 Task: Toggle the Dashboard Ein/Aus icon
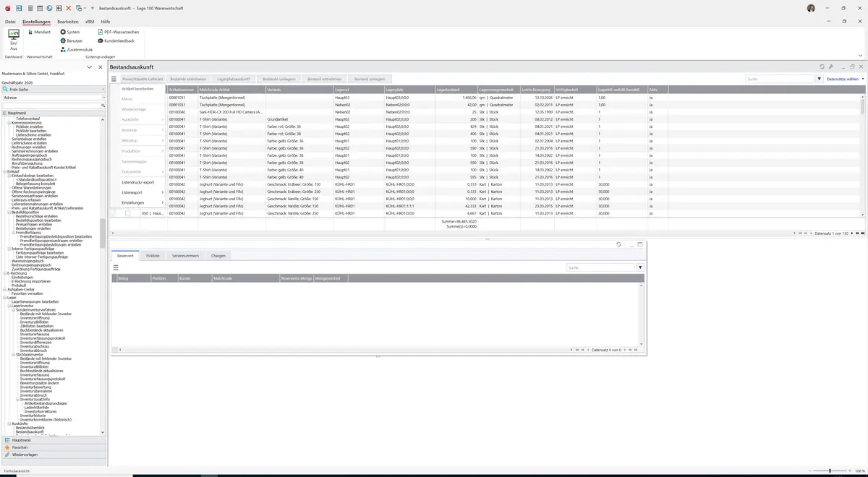pyautogui.click(x=14, y=39)
